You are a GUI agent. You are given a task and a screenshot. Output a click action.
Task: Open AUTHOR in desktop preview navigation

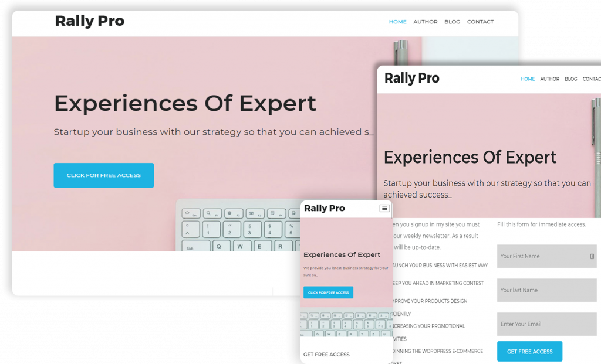click(x=425, y=22)
